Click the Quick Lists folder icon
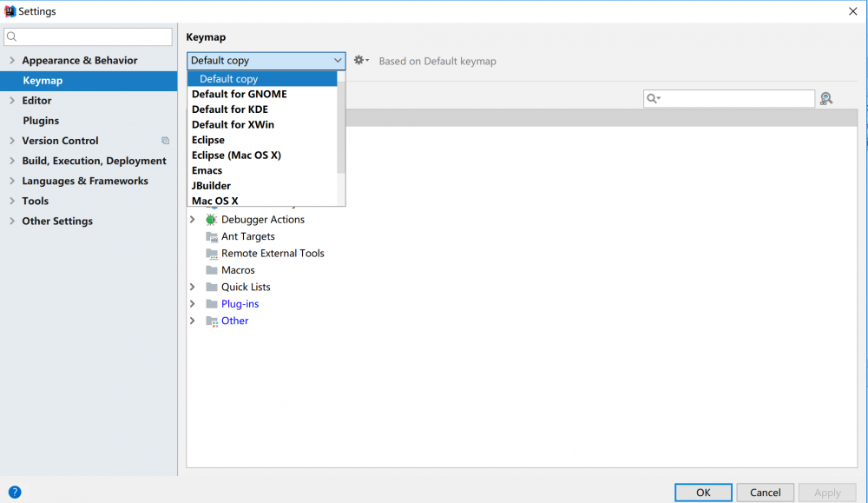Screen dimensions: 868x503 [212, 287]
